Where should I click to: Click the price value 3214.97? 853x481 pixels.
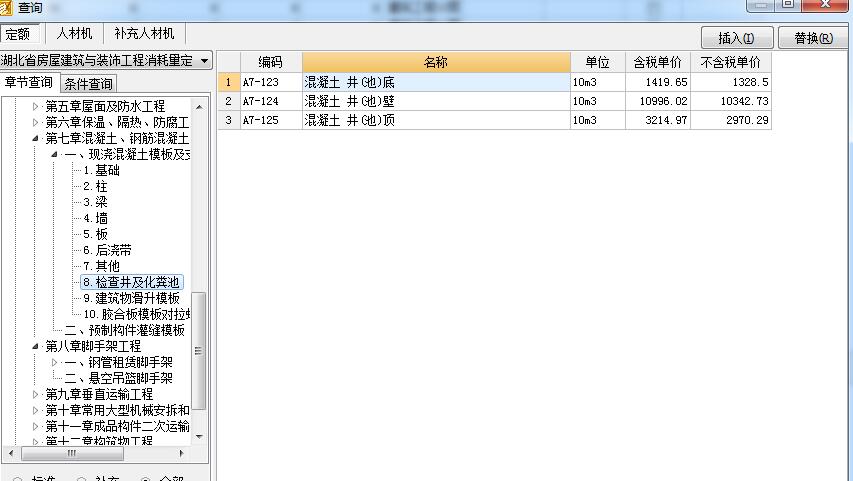(658, 120)
